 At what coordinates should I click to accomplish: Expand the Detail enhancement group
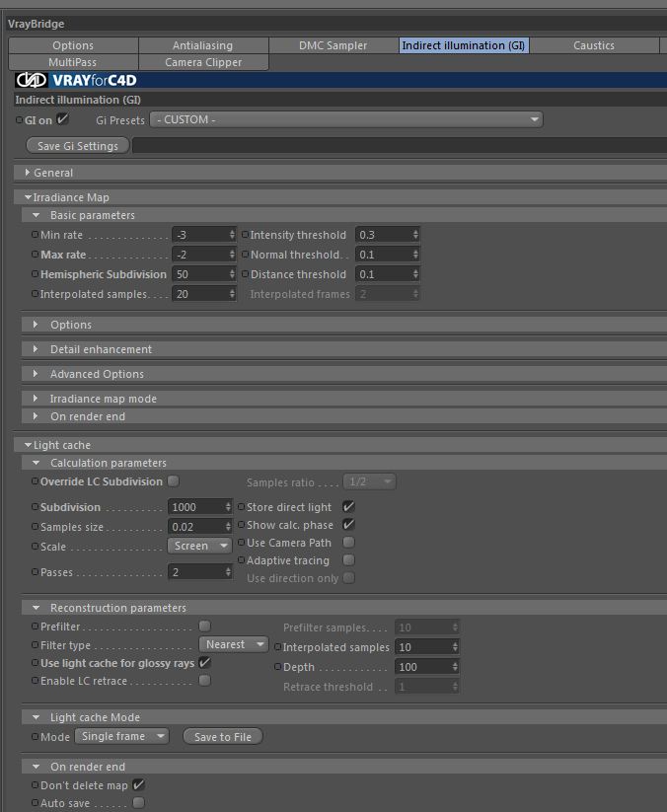[36, 349]
